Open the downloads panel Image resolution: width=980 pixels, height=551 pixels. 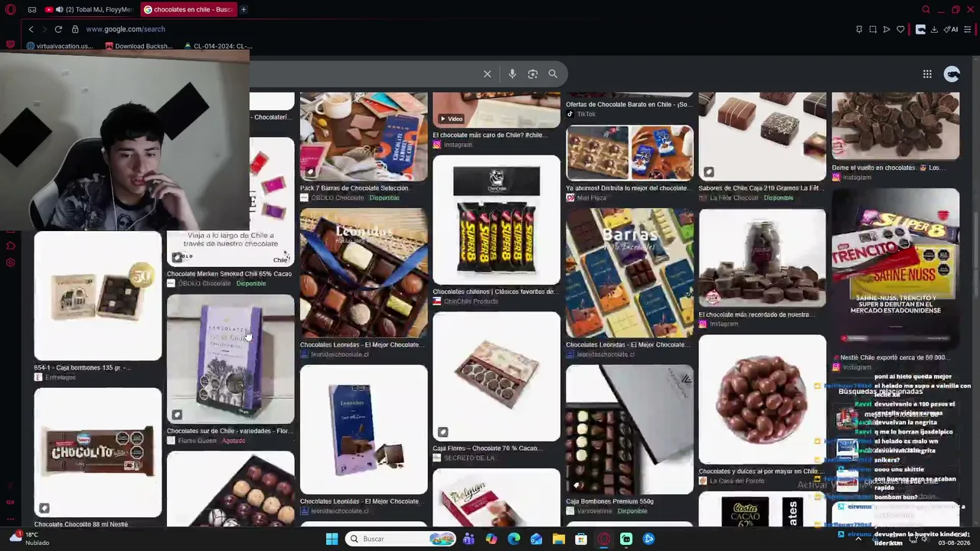click(x=935, y=29)
